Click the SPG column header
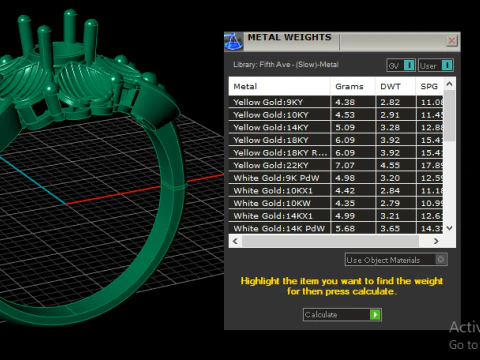 (429, 86)
